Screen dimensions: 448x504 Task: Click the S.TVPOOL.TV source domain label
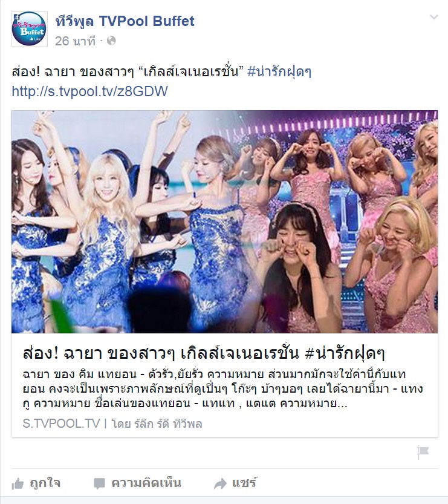pos(61,424)
